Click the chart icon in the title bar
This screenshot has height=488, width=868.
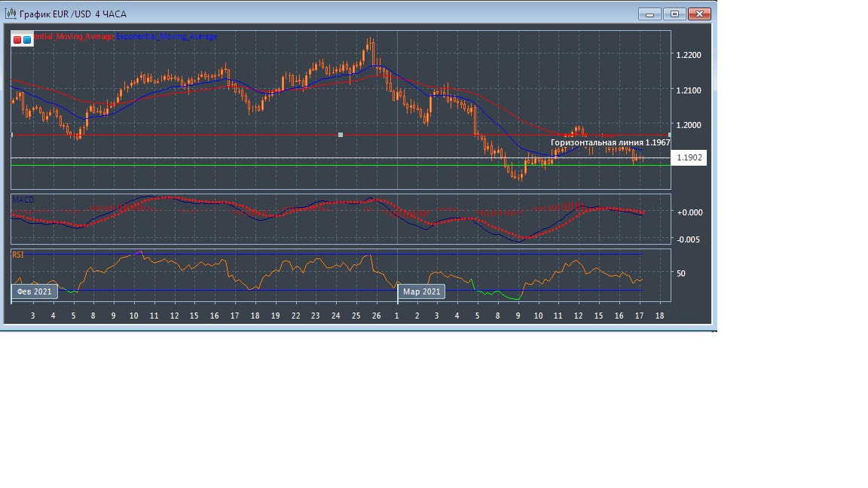coord(11,14)
